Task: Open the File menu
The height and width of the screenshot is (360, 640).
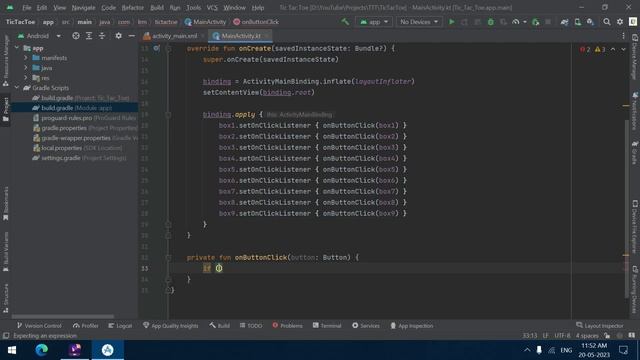Action: pos(27,7)
